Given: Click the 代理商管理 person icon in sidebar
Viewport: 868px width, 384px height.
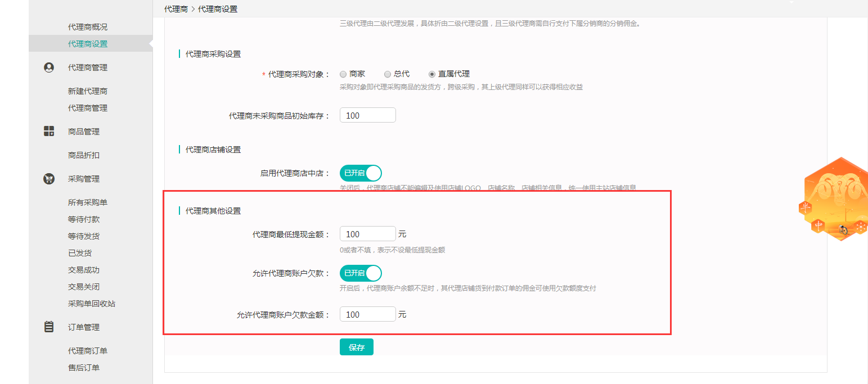Looking at the screenshot, I should [49, 67].
